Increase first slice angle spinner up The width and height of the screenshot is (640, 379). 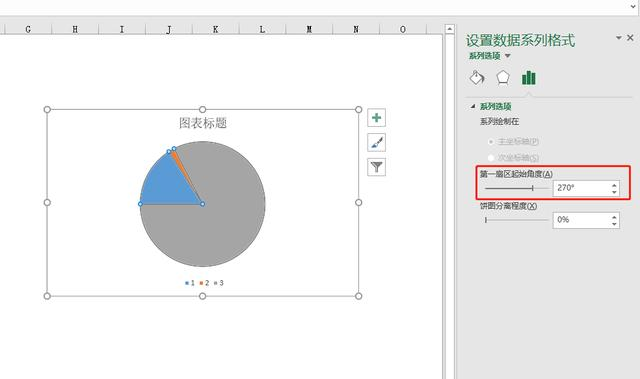614,185
